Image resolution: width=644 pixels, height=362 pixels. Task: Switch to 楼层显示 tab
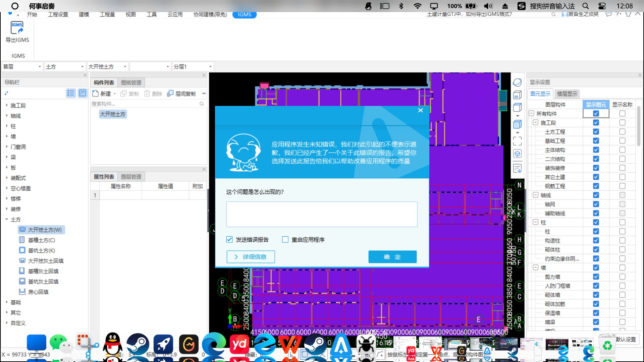coord(567,94)
